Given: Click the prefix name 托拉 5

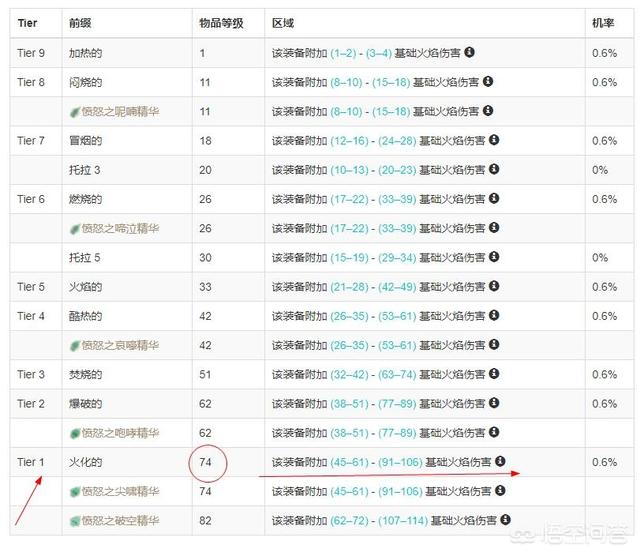Looking at the screenshot, I should (84, 258).
